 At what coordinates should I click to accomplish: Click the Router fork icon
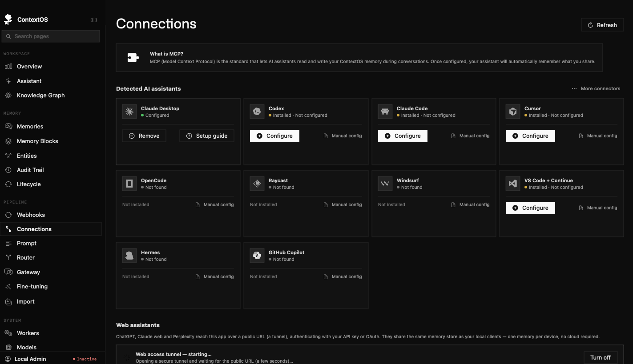[8, 257]
